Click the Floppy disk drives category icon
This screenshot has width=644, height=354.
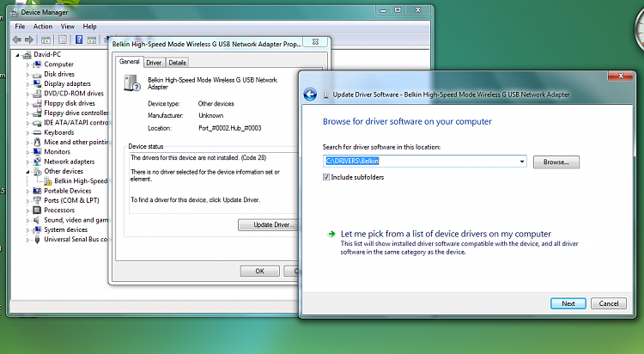pos(38,103)
